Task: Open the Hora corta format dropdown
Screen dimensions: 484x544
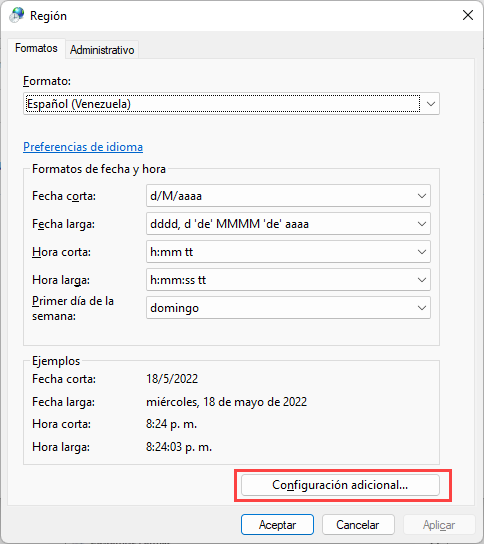Action: (x=288, y=252)
